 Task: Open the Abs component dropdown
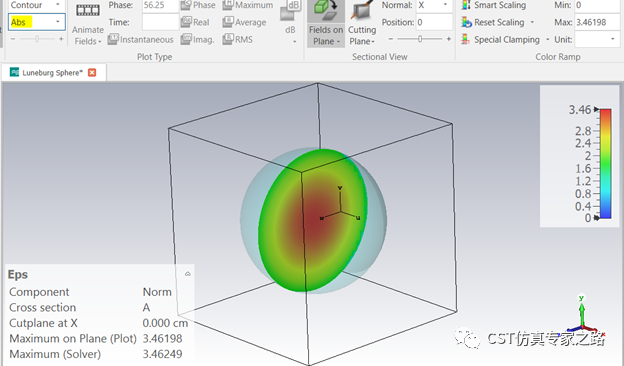(37, 22)
